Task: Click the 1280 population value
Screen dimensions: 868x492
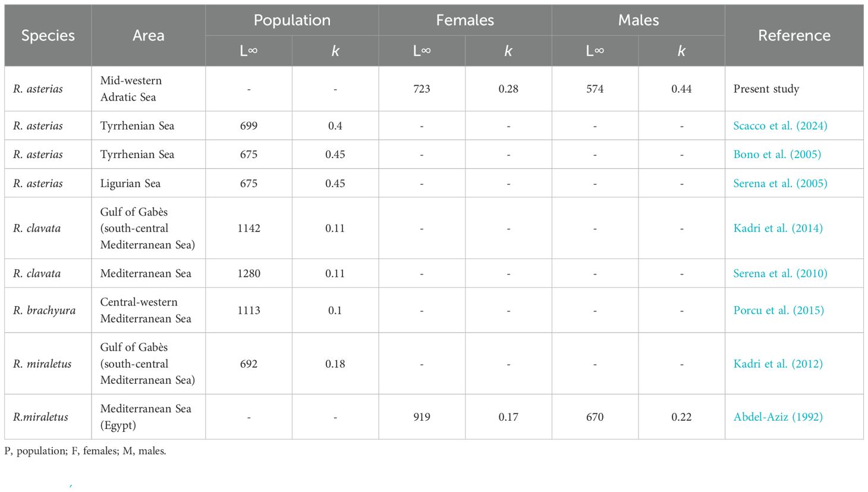Action: click(249, 273)
